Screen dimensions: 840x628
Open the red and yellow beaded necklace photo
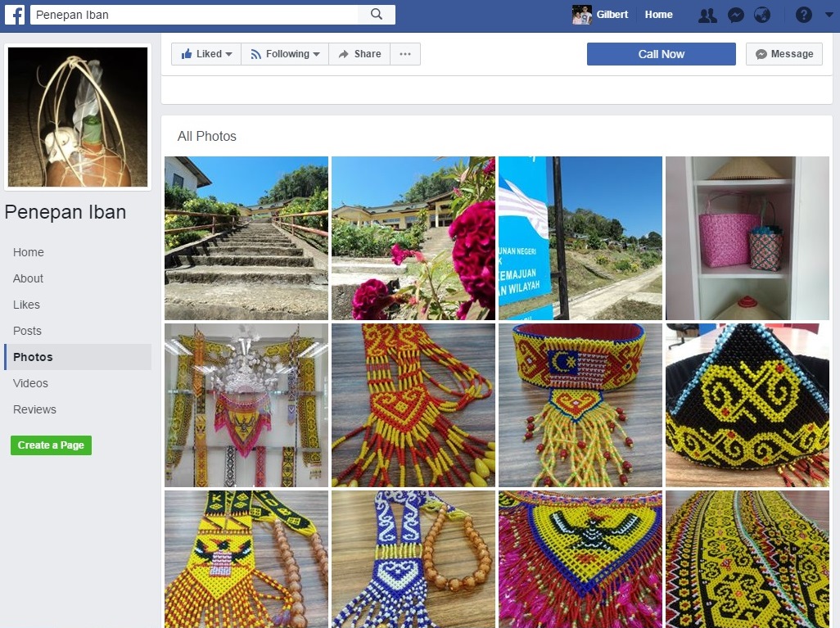click(413, 405)
